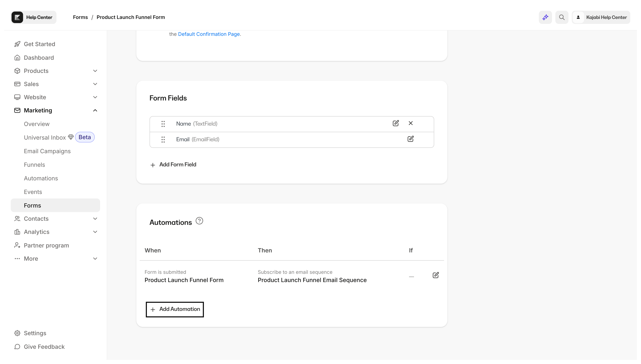Expand the Analytics dropdown

(x=95, y=232)
